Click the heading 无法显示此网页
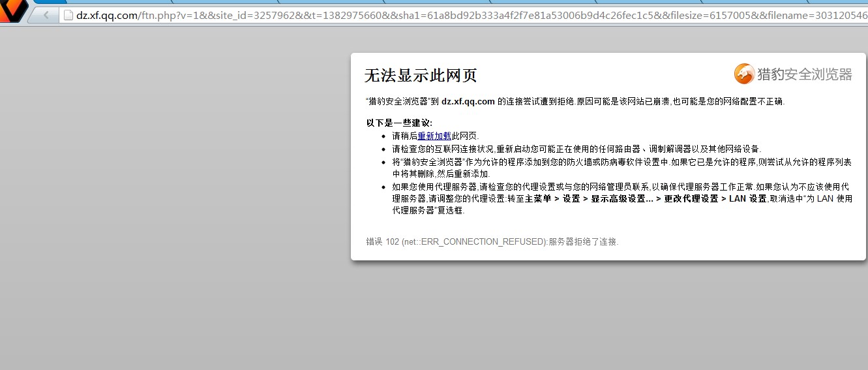 point(421,76)
